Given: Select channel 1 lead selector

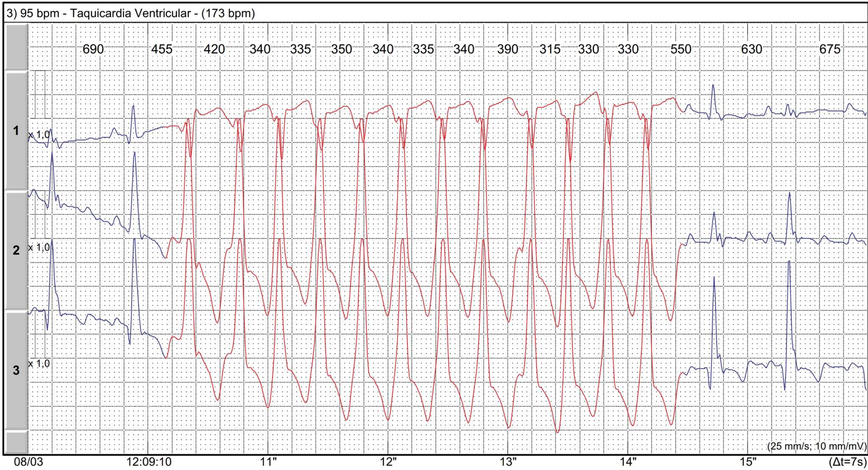Looking at the screenshot, I should point(16,131).
